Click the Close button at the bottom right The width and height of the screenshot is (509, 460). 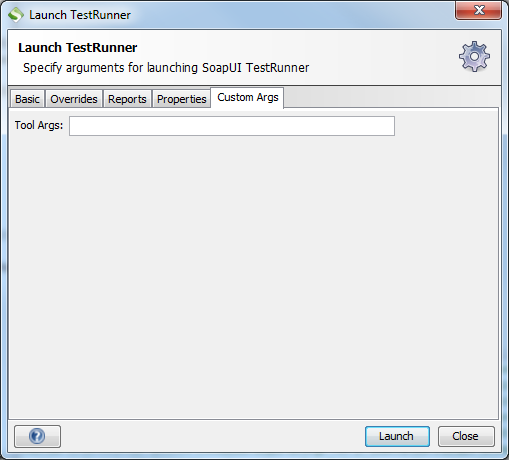point(466,436)
